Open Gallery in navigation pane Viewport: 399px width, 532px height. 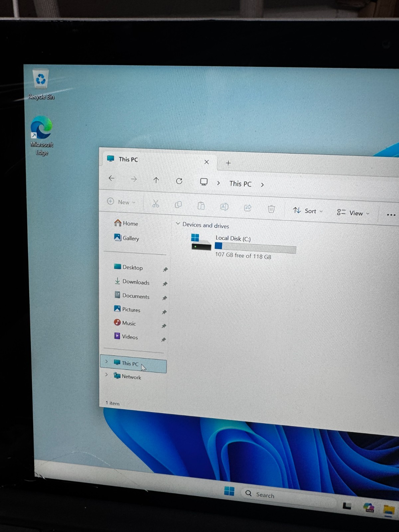click(127, 238)
